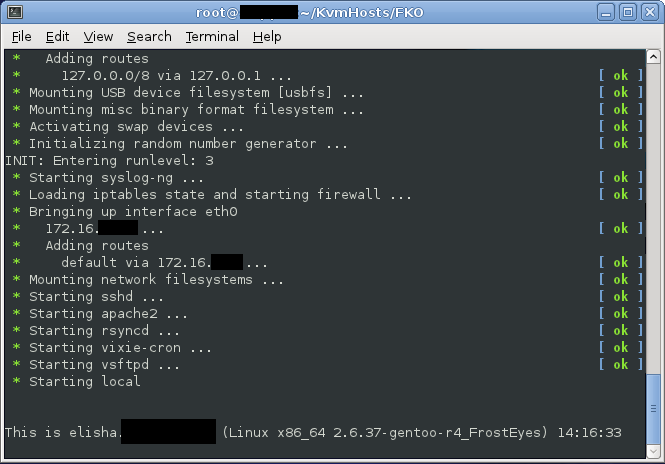The width and height of the screenshot is (665, 464).
Task: Close the terminal window
Action: [650, 12]
